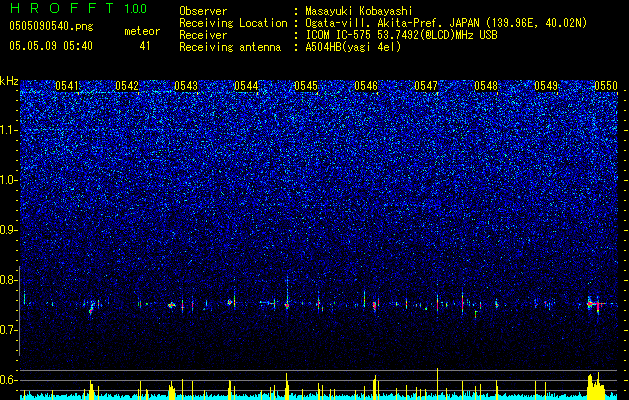Click the version number 1.0.0

pyautogui.click(x=136, y=8)
